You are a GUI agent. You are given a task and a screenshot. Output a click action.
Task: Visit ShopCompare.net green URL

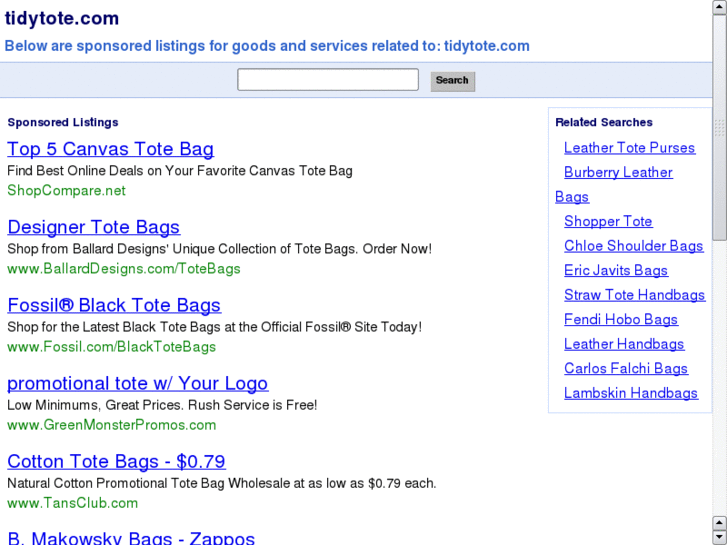66,191
